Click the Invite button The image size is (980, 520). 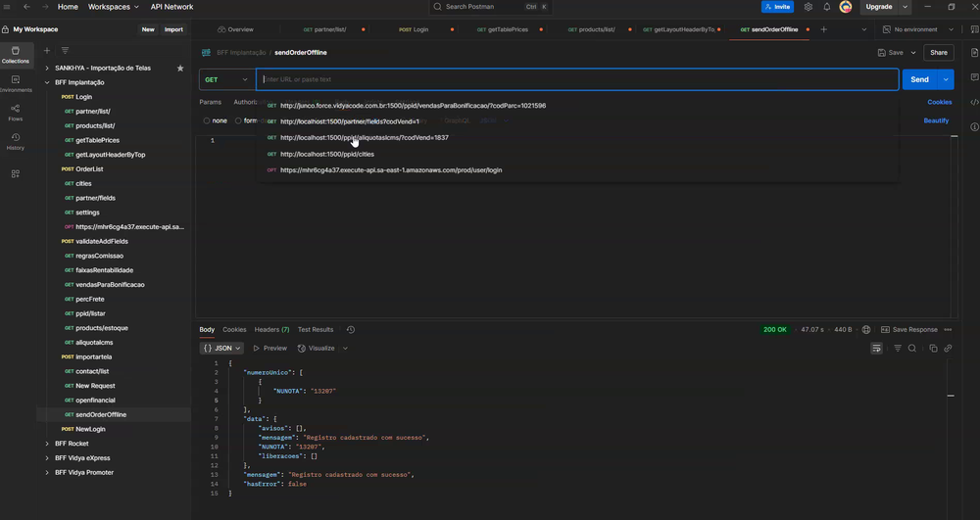[777, 7]
